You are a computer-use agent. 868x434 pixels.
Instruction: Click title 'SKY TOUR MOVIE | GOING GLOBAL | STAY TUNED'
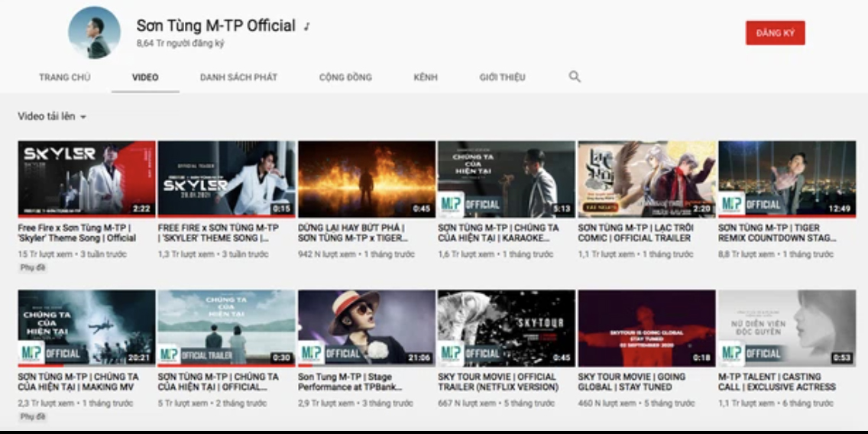point(632,382)
